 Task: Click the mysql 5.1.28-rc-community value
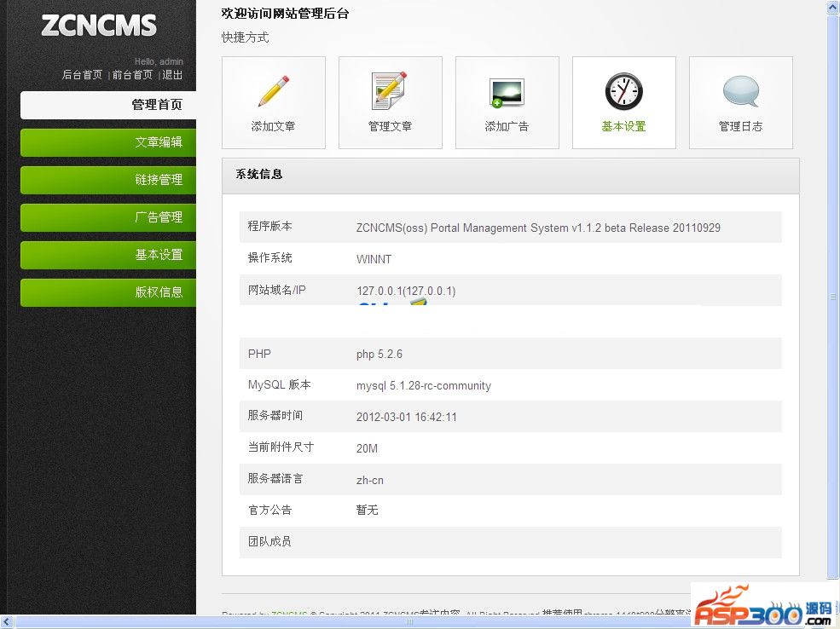click(x=424, y=386)
